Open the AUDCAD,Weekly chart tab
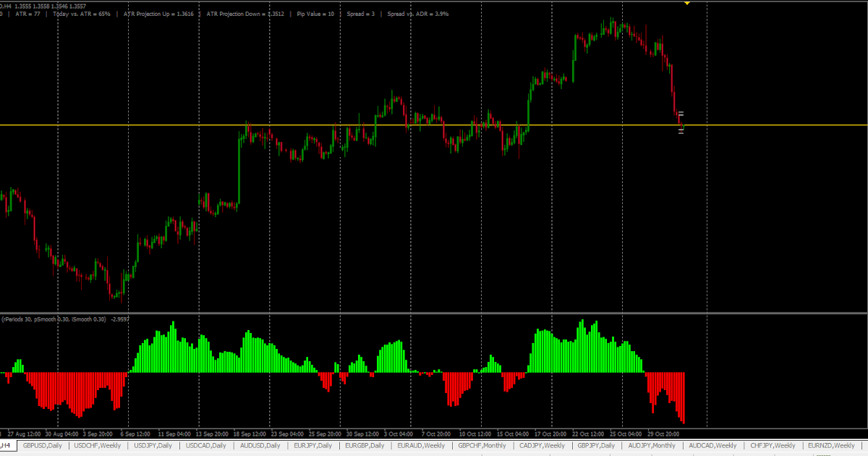Screen dimensions: 868x456 pos(712,446)
